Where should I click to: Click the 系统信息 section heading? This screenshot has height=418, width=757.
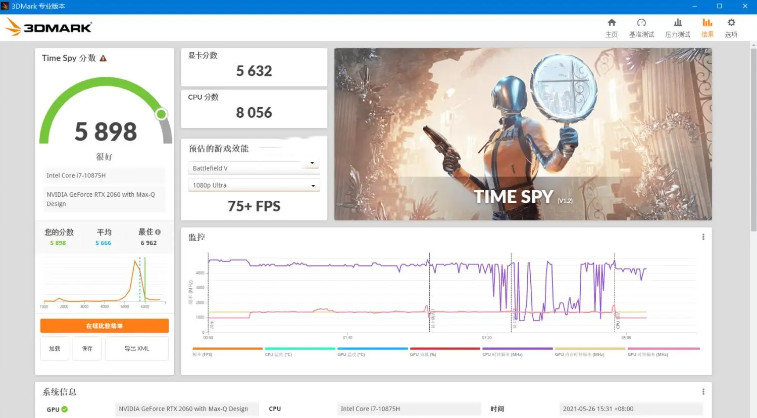(x=59, y=391)
